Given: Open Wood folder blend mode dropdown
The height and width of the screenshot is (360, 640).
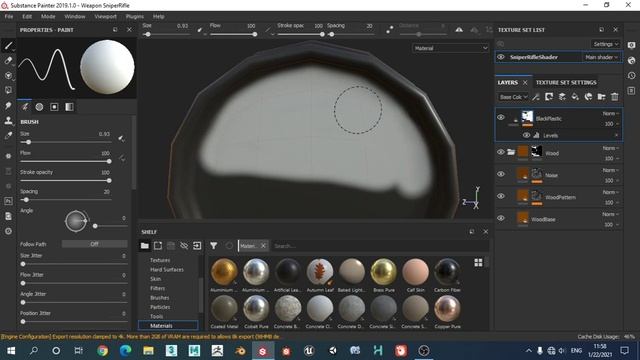Looking at the screenshot, I should (x=611, y=148).
